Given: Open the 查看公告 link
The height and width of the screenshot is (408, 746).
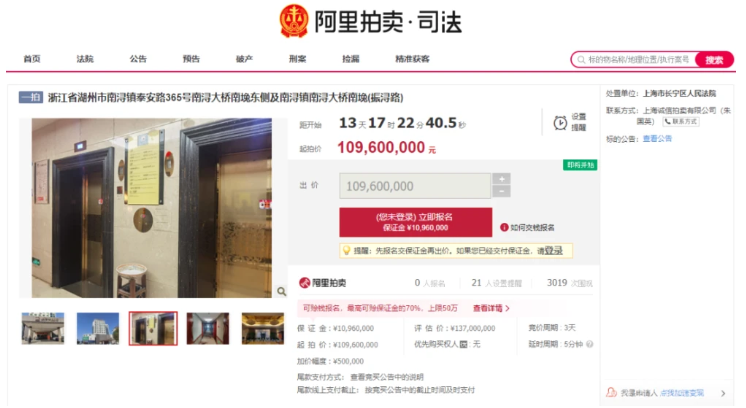Looking at the screenshot, I should pos(657,138).
